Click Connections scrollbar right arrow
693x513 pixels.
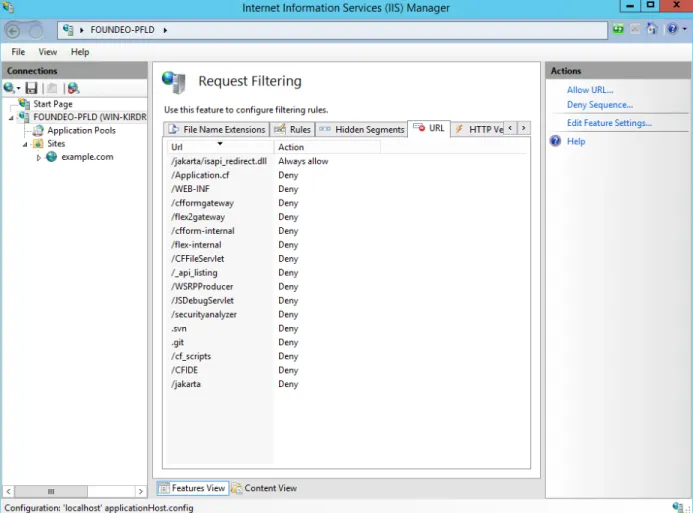tap(141, 491)
